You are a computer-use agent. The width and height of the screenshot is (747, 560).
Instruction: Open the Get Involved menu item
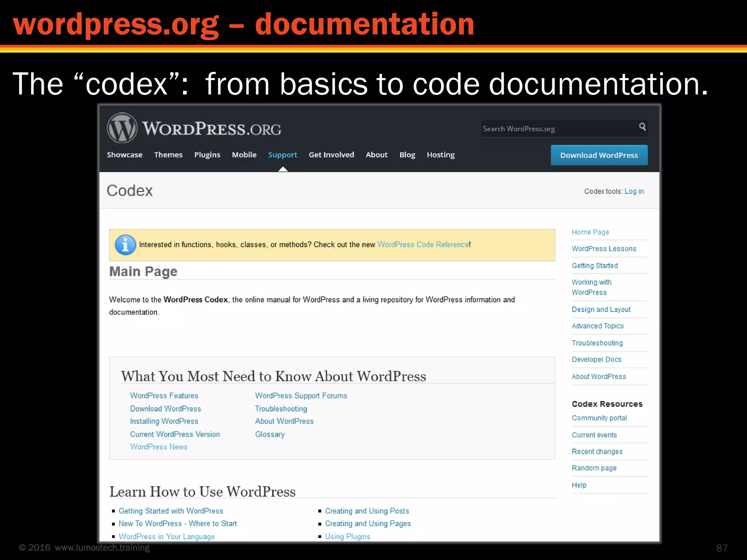331,155
